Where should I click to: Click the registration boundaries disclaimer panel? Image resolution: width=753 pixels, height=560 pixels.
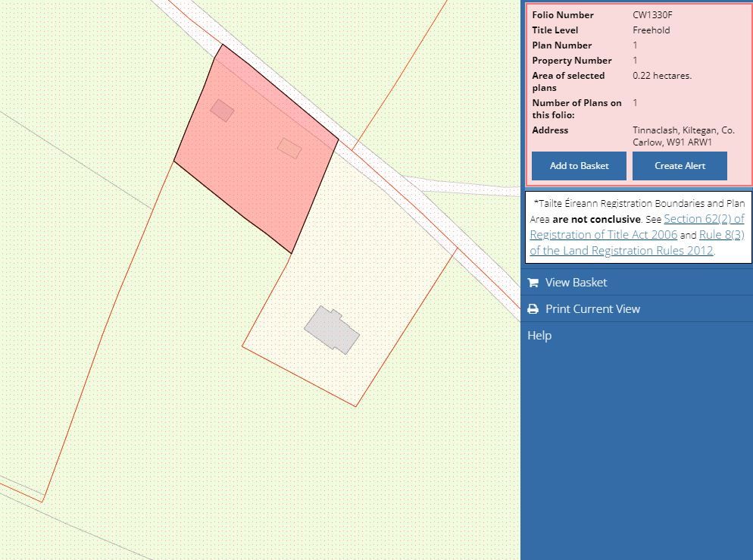coord(638,226)
